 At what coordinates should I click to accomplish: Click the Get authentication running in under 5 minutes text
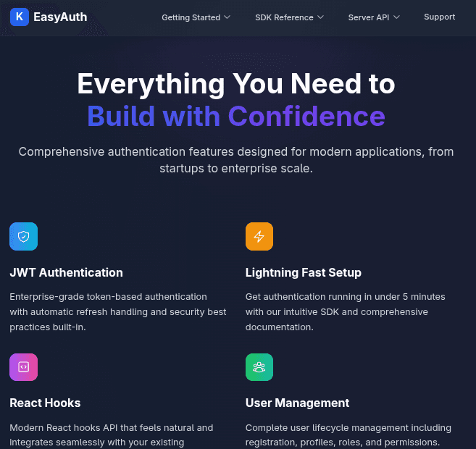point(345,312)
